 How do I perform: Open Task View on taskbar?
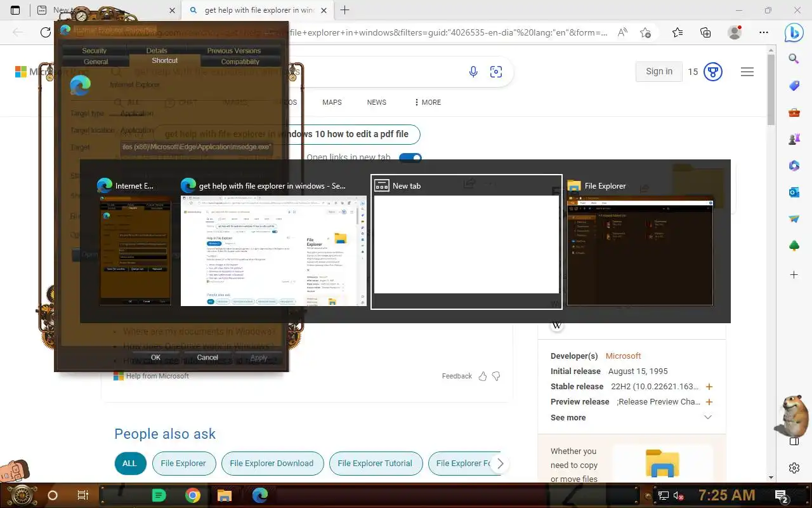coord(82,495)
